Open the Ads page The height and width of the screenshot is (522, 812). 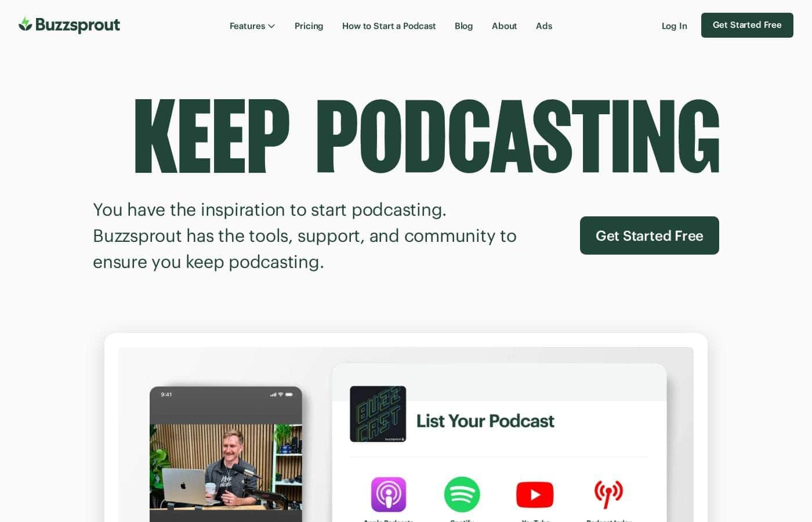544,26
